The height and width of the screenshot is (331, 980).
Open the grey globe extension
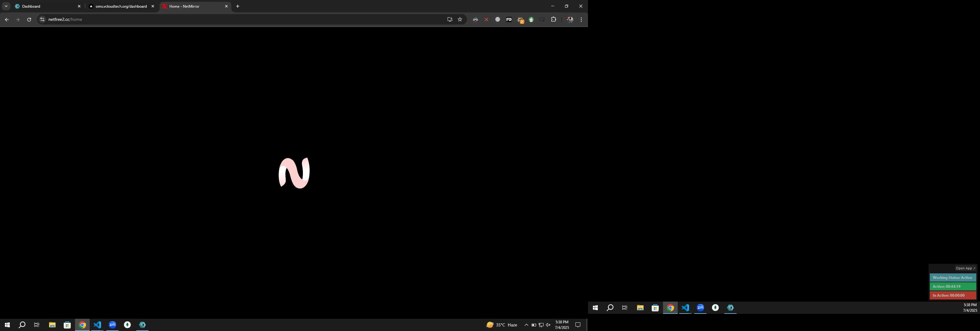click(x=498, y=19)
